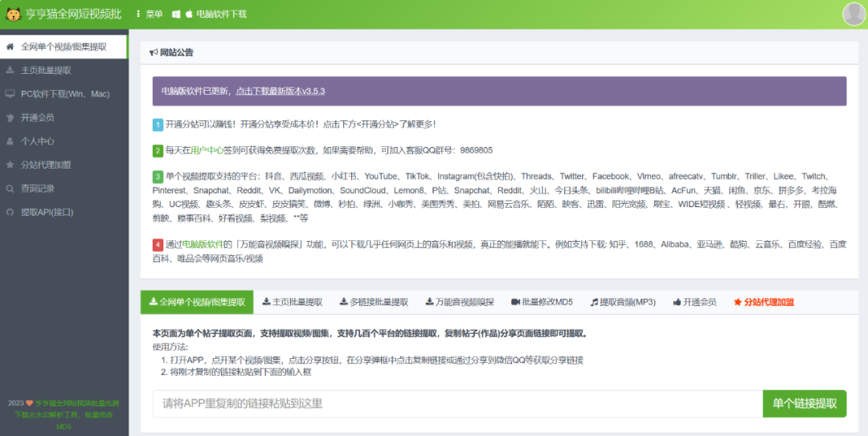Image resolution: width=868 pixels, height=436 pixels.
Task: Open the green 电脑版软件 link
Action: (203, 244)
